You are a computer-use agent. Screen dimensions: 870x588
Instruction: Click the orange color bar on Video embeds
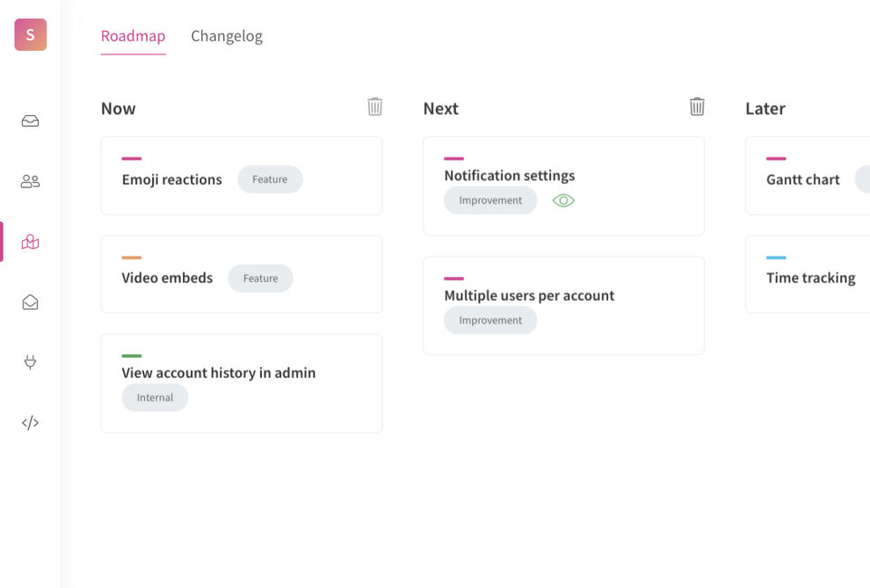coord(131,257)
